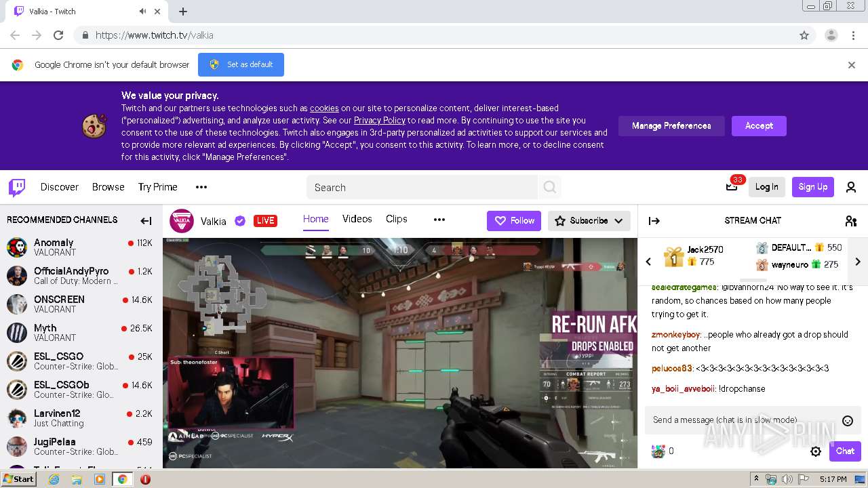Open Myth's channel
868x488 pixels.
point(81,333)
